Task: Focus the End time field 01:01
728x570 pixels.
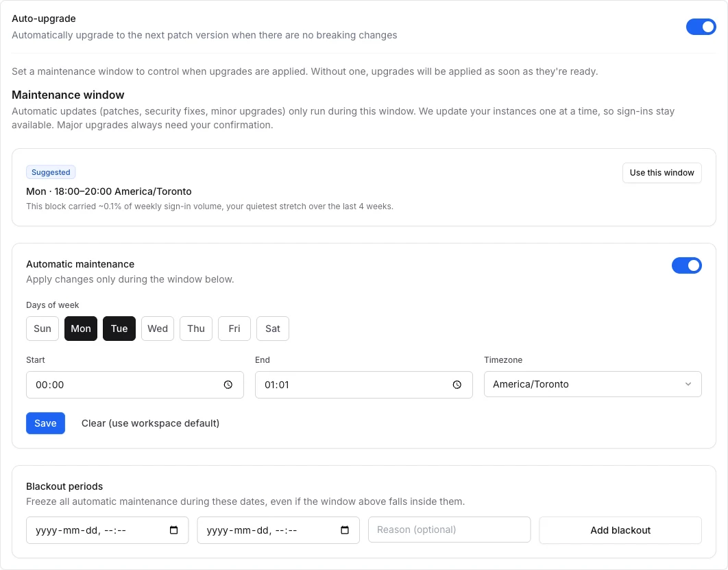Action: [x=363, y=385]
